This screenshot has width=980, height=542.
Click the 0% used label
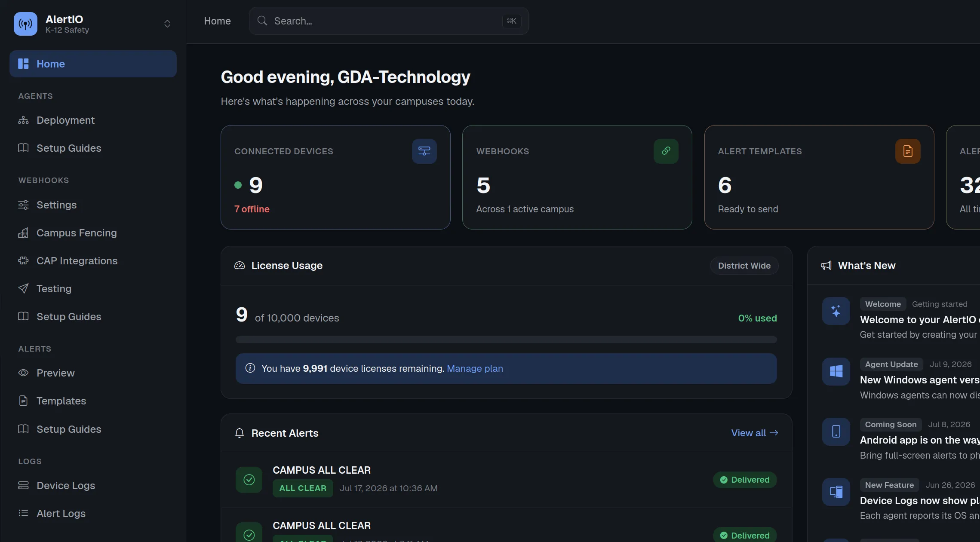click(x=757, y=318)
